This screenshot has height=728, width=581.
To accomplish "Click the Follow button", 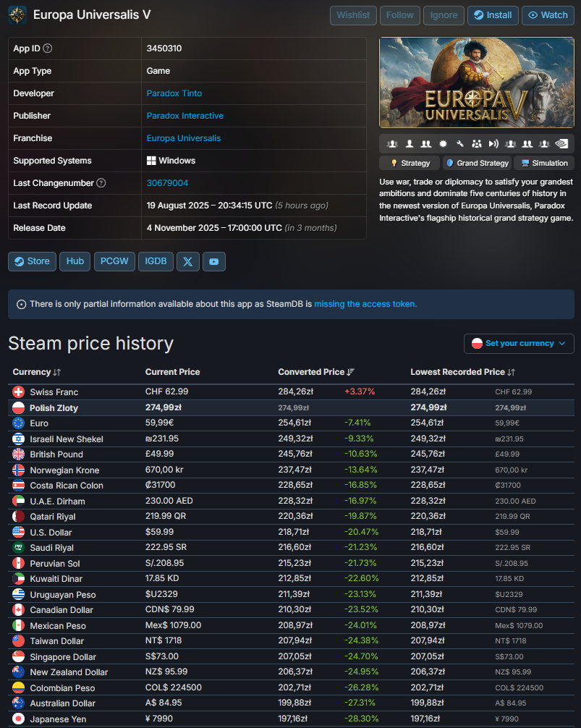I will pyautogui.click(x=400, y=15).
